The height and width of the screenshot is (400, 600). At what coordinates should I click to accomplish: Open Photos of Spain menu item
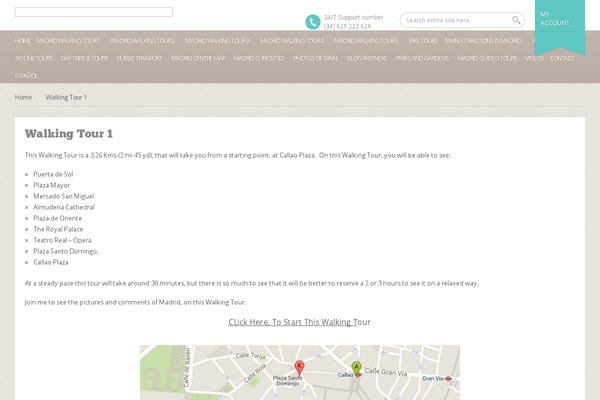coord(315,58)
